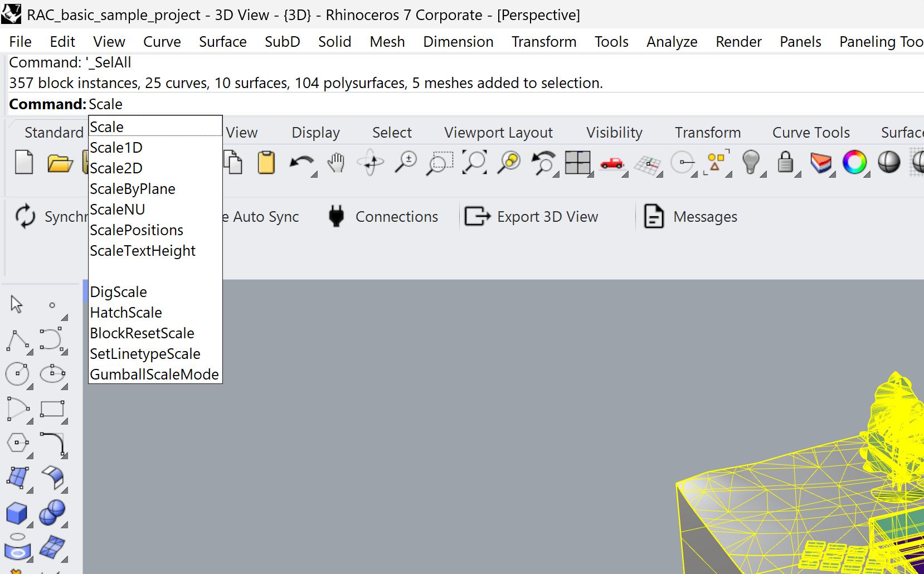This screenshot has width=924, height=574.
Task: Click the Zoom selected icon
Action: coord(509,163)
